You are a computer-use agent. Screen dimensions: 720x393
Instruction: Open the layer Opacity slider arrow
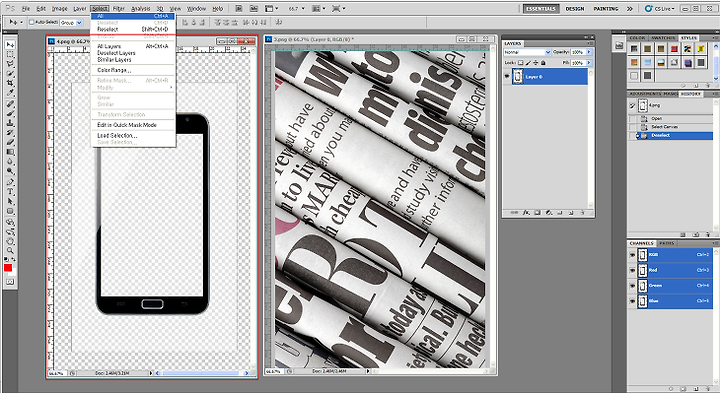click(589, 52)
